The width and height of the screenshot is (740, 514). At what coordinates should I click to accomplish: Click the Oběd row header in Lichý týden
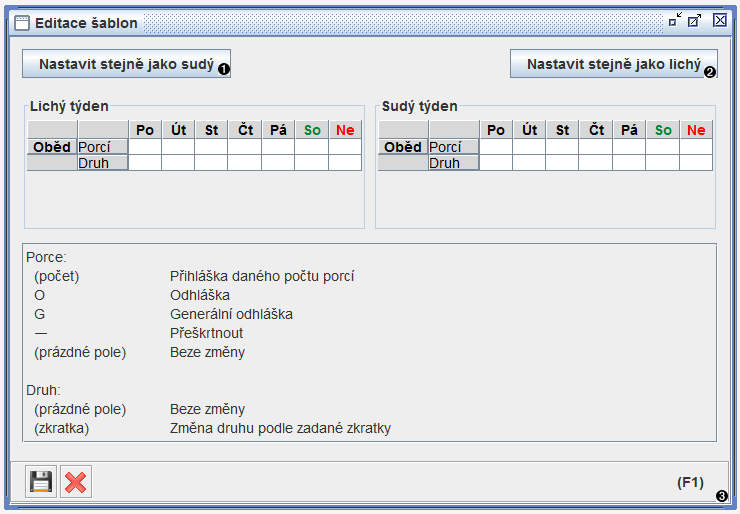tap(52, 147)
